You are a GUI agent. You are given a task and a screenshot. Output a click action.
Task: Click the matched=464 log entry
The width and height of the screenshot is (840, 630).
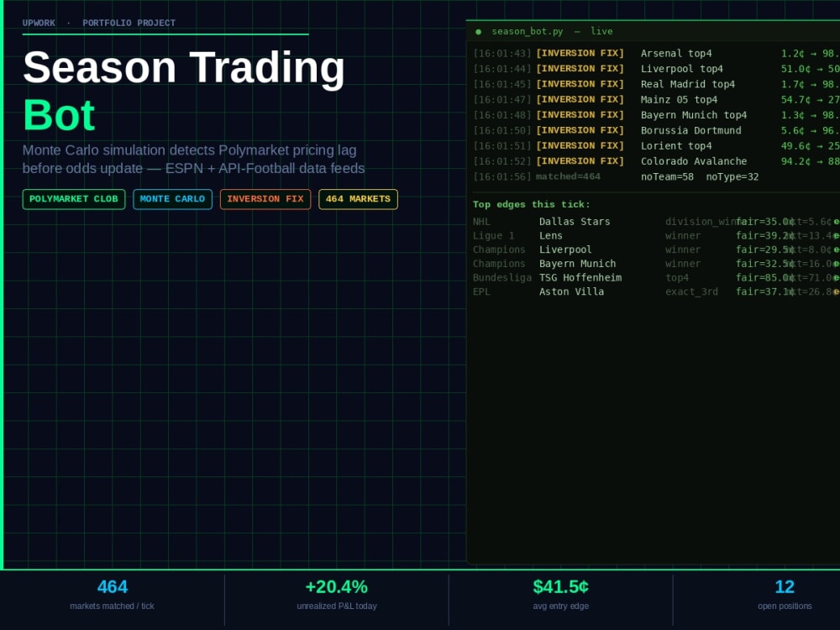coord(568,176)
